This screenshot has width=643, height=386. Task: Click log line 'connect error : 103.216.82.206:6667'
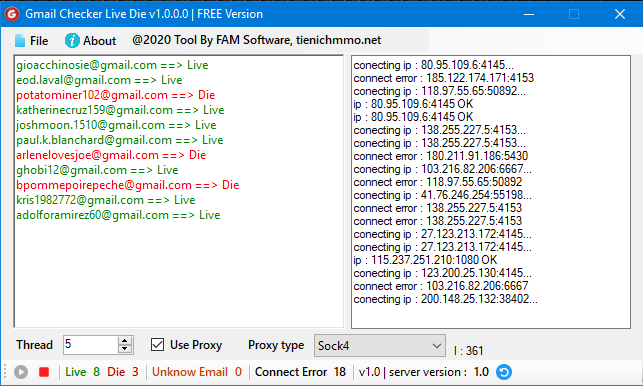(x=441, y=286)
